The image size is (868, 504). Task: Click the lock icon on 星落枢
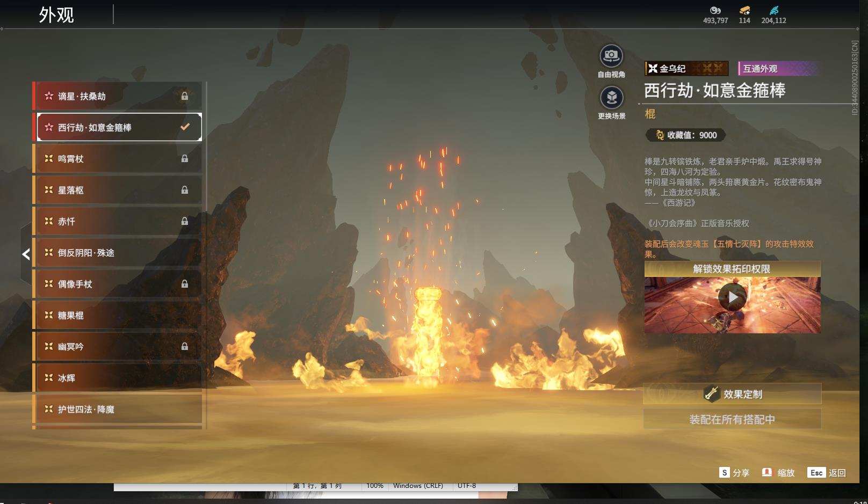185,190
